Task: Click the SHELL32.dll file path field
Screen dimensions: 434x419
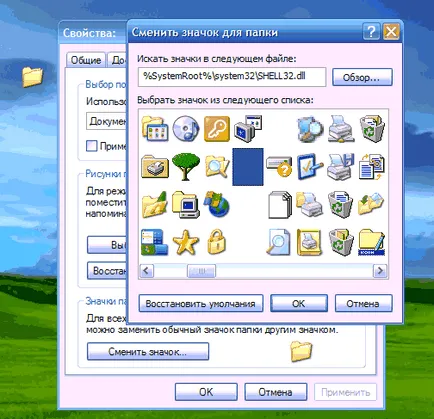Action: (x=232, y=77)
